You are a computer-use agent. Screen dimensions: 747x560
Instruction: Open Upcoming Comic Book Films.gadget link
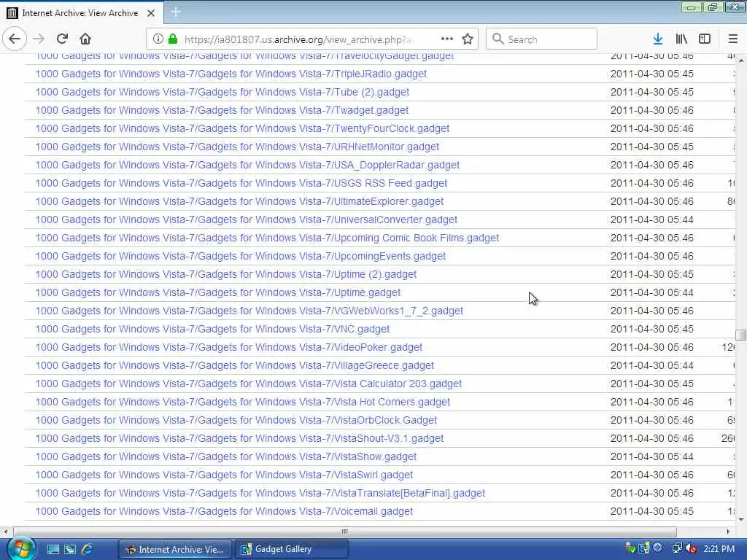click(267, 238)
